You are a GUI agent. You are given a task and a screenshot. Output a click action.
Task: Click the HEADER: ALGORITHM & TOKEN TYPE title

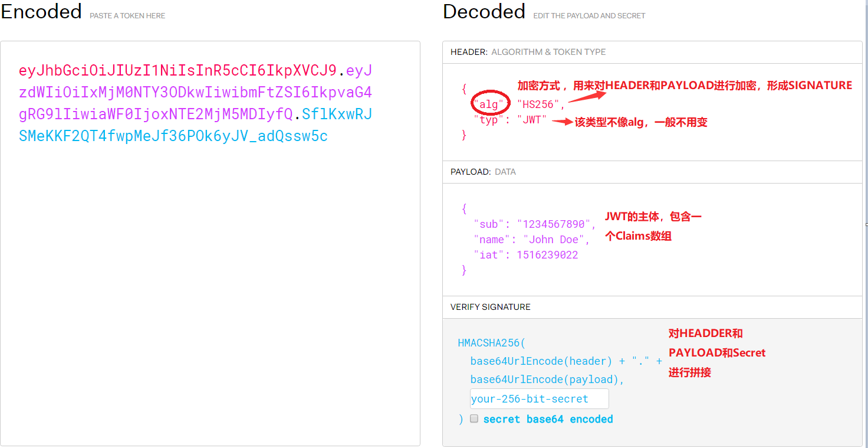pos(528,52)
